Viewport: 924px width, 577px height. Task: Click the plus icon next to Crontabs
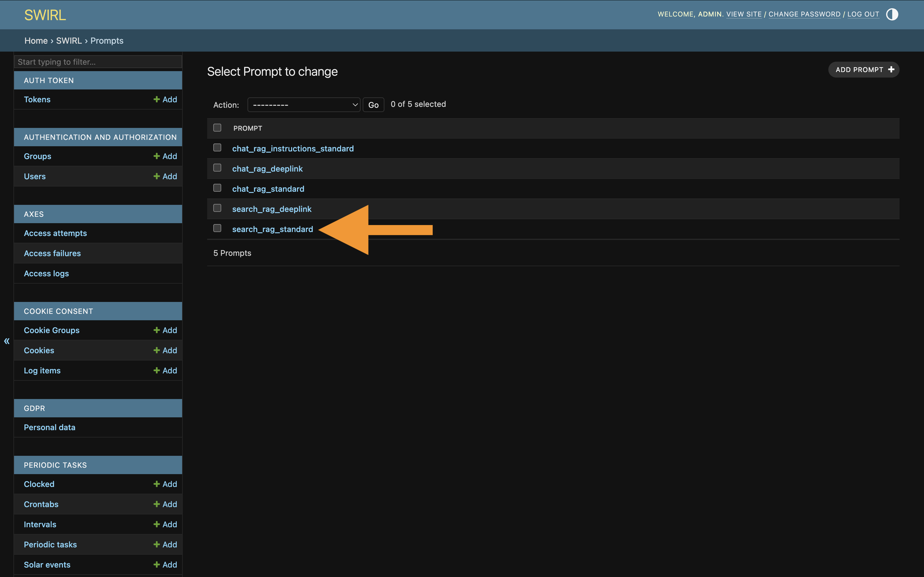click(x=157, y=504)
